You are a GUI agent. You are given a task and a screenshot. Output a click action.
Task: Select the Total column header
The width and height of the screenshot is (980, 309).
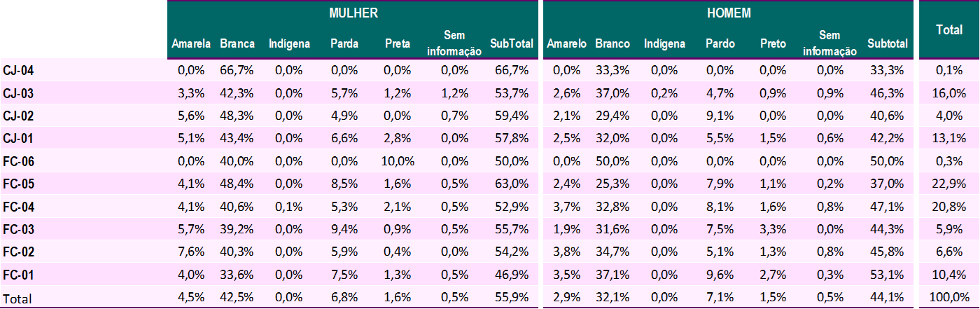[948, 29]
